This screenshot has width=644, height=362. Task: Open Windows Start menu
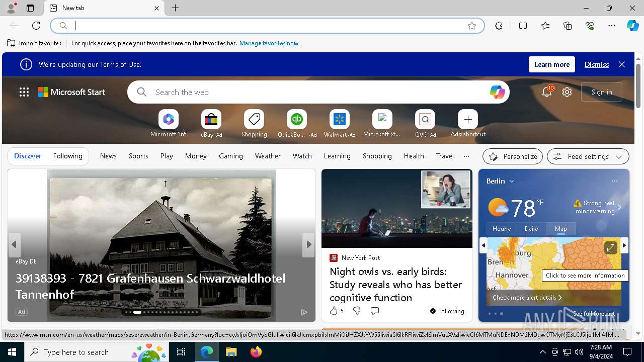coord(12,352)
